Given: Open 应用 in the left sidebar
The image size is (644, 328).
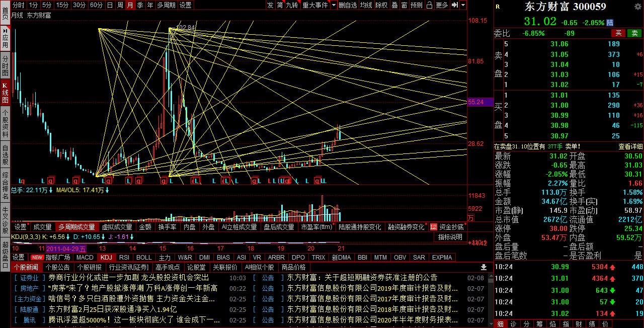Looking at the screenshot, I should pos(5,38).
